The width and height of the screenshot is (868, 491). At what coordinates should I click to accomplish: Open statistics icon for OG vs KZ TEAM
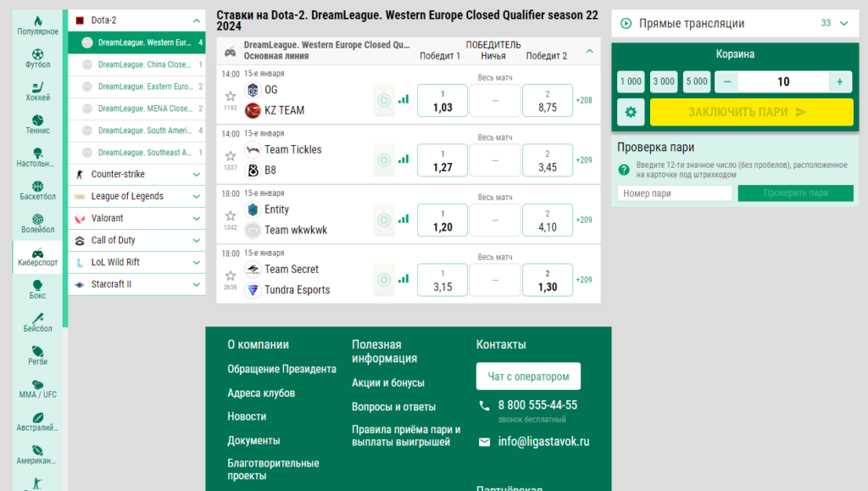pos(403,99)
